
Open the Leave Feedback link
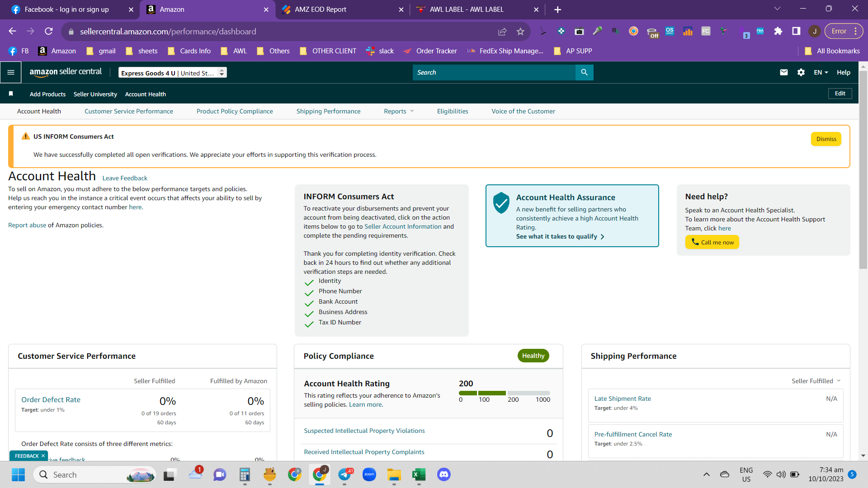click(x=125, y=178)
